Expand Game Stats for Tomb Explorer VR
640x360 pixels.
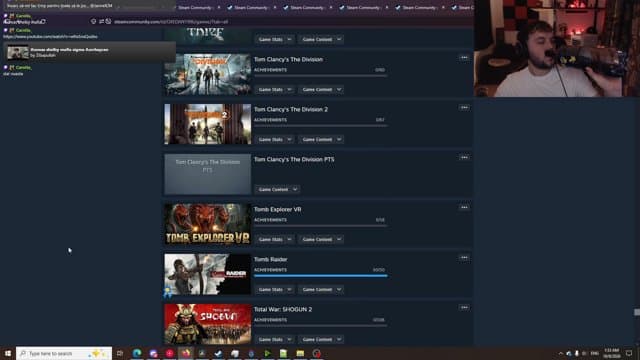pos(274,239)
